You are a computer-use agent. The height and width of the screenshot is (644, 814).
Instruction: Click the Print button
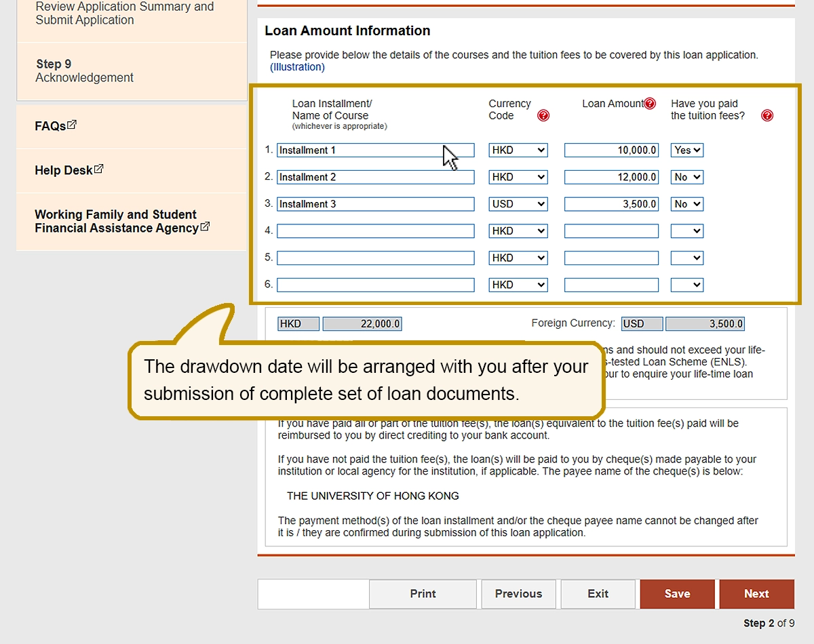[423, 594]
